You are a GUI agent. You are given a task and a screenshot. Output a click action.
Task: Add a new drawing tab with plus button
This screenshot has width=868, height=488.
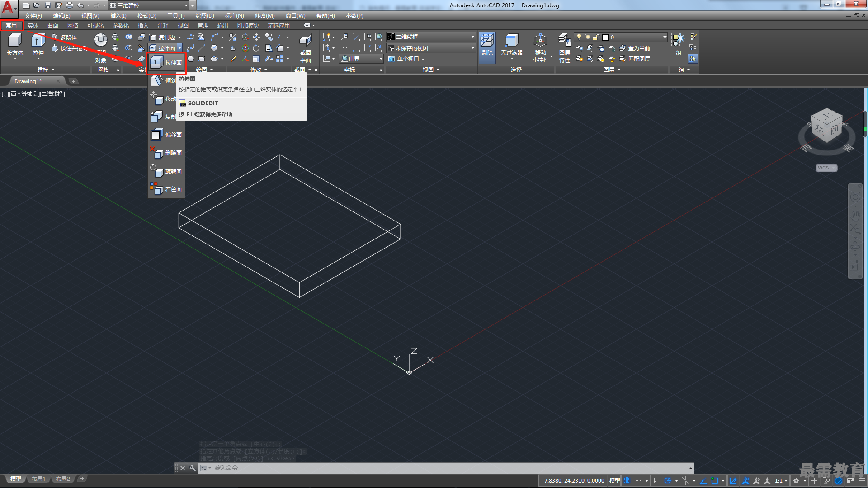click(x=73, y=81)
